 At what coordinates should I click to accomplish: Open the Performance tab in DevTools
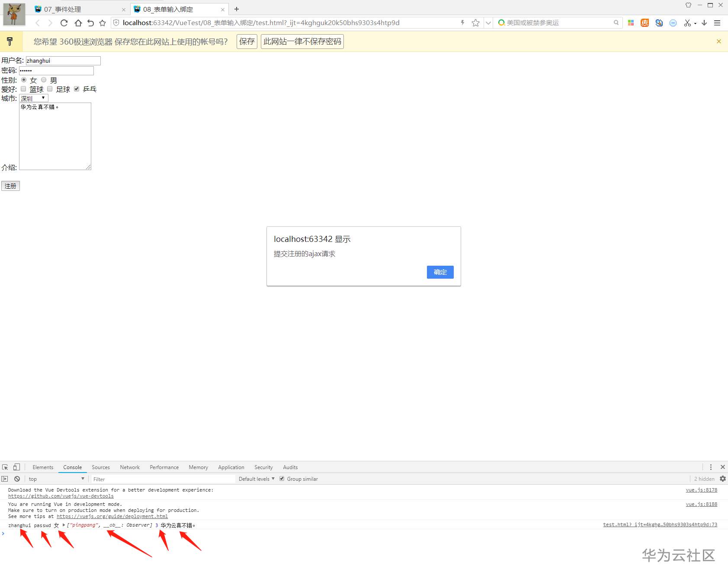tap(164, 467)
